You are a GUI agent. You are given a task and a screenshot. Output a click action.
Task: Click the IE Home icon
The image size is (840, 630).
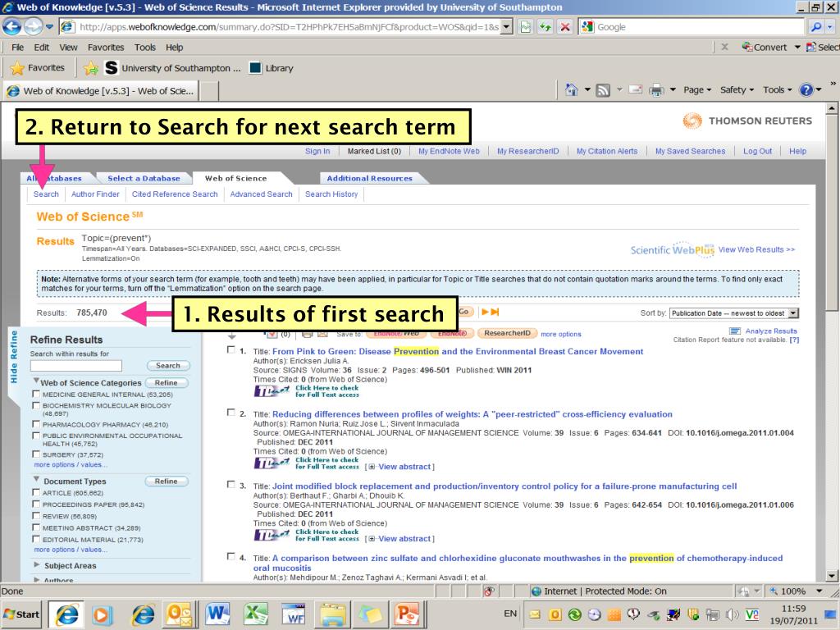point(572,90)
